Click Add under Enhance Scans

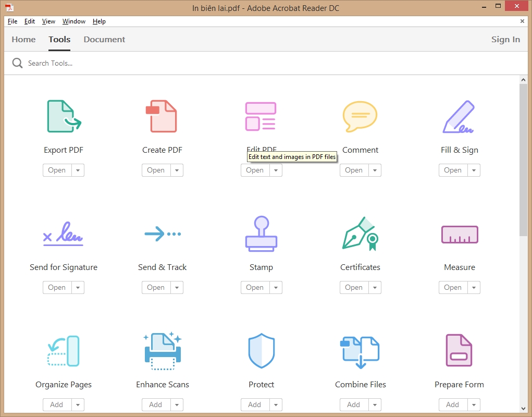tap(156, 405)
